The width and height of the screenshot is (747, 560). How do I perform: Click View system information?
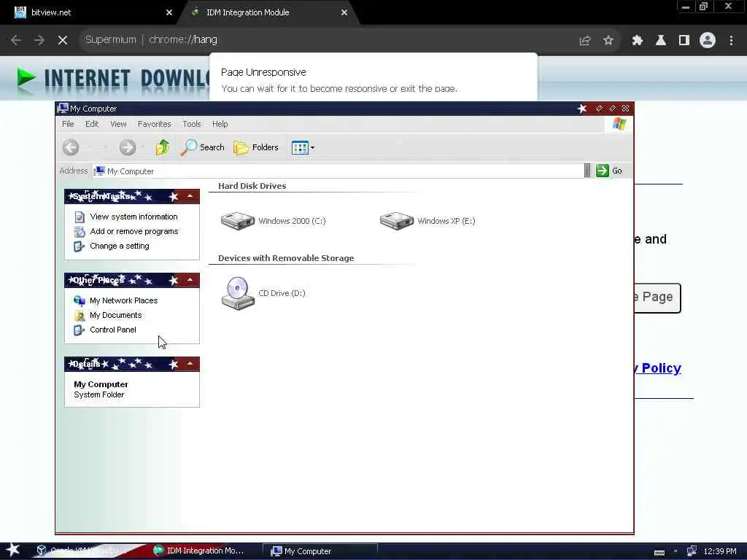click(x=133, y=217)
